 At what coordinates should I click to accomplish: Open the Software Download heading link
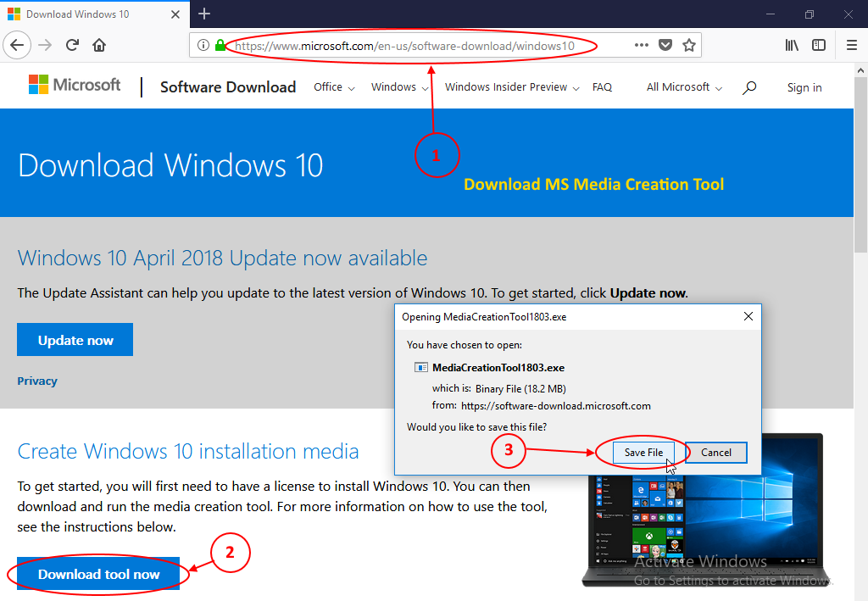pyautogui.click(x=228, y=86)
